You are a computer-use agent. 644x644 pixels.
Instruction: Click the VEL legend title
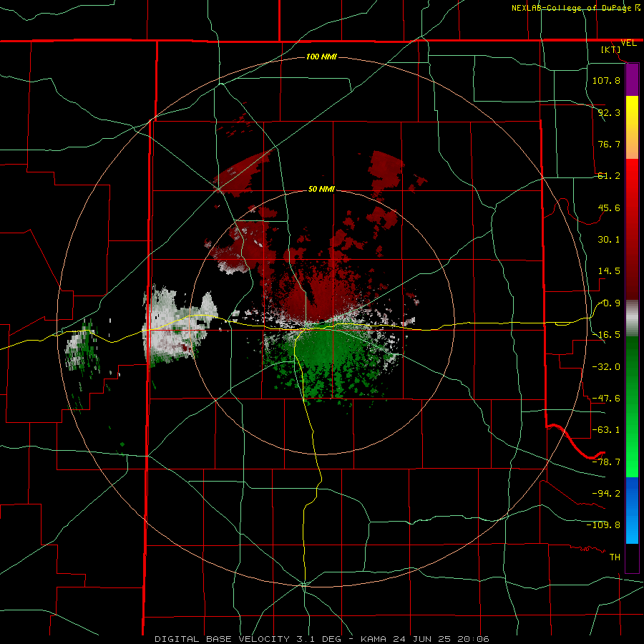point(629,43)
